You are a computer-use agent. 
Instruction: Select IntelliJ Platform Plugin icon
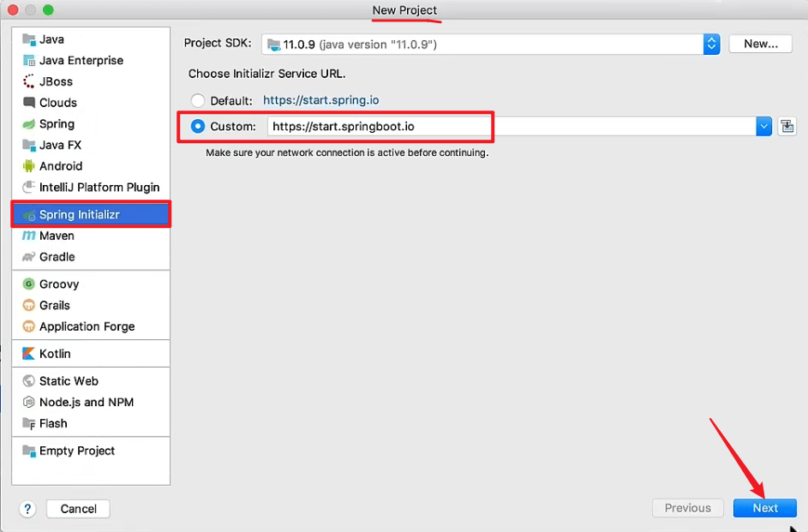(29, 187)
